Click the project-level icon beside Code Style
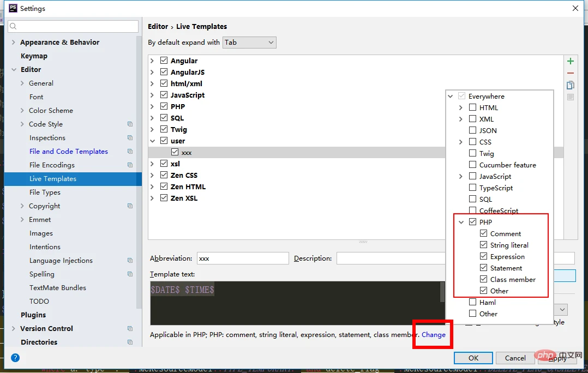588x373 pixels. click(x=130, y=124)
